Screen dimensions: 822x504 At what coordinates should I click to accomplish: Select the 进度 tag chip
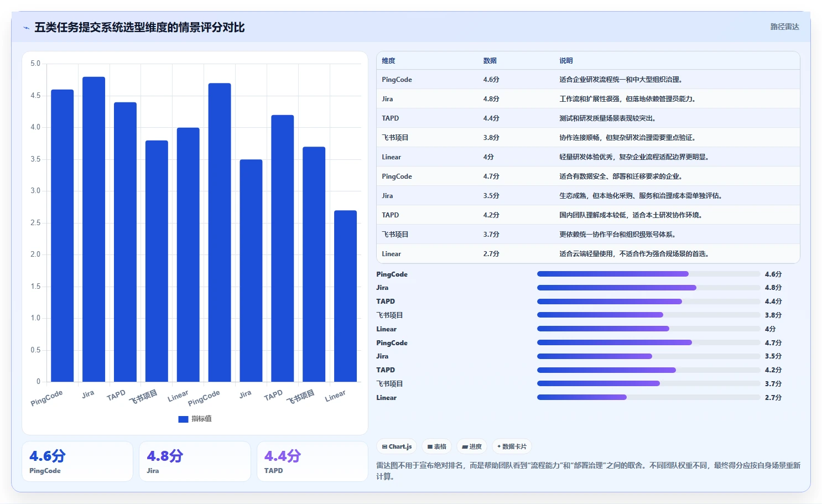[472, 446]
